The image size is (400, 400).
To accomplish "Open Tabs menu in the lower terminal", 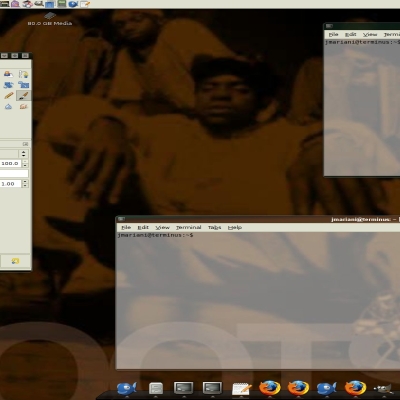I will pos(215,227).
